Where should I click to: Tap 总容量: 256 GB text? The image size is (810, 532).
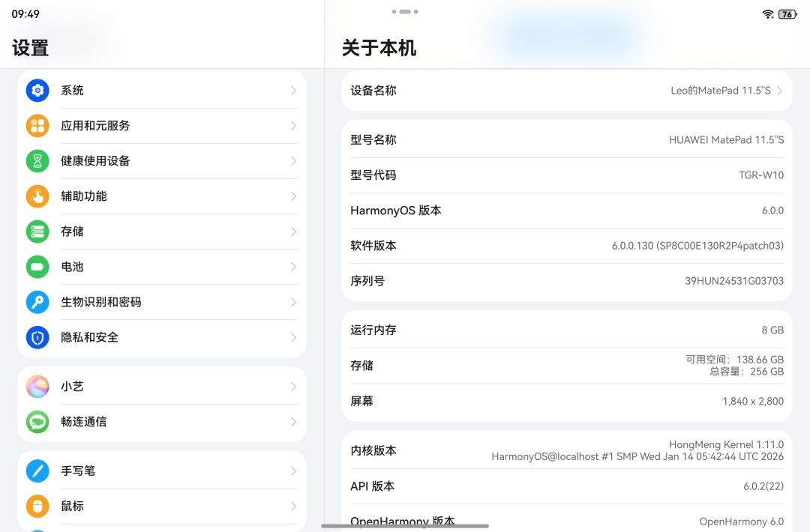(746, 372)
